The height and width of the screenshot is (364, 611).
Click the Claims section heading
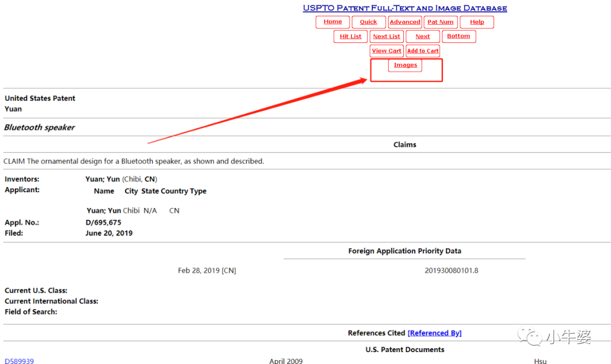(405, 145)
